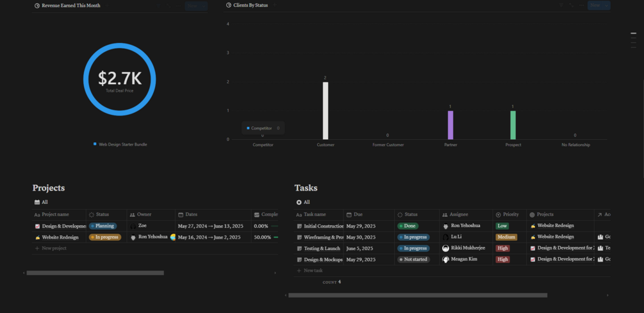Click the right scroll arrow under Projects table
644x313 pixels.
click(275, 273)
